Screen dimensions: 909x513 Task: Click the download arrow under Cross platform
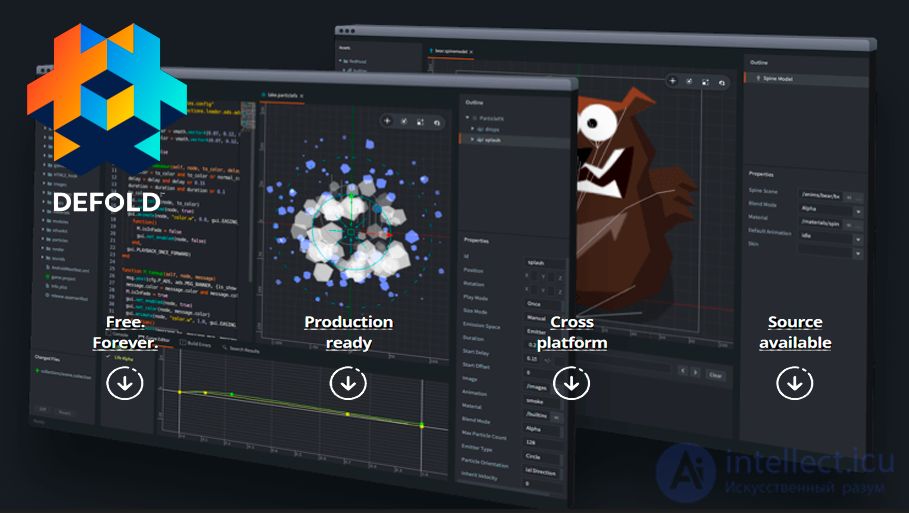click(x=572, y=383)
